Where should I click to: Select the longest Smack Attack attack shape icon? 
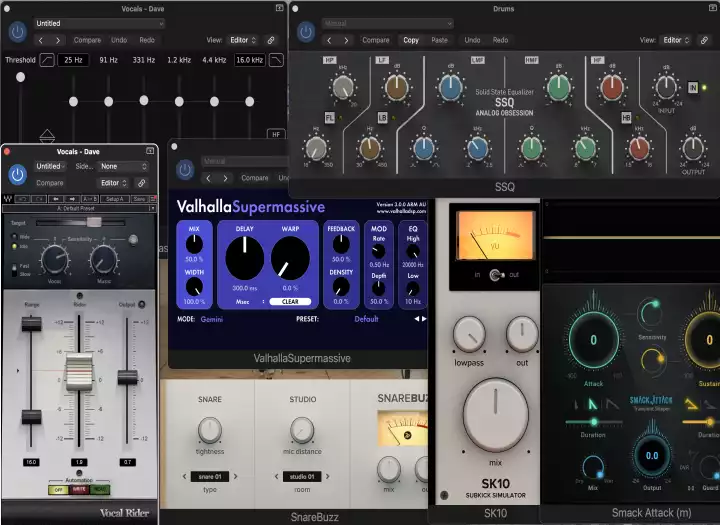pyautogui.click(x=612, y=404)
